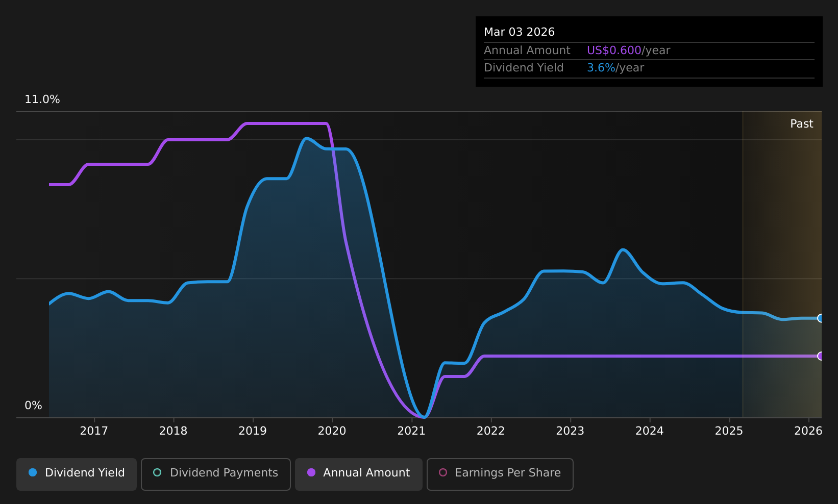838x504 pixels.
Task: Click the 0% y-axis label
Action: coord(33,406)
